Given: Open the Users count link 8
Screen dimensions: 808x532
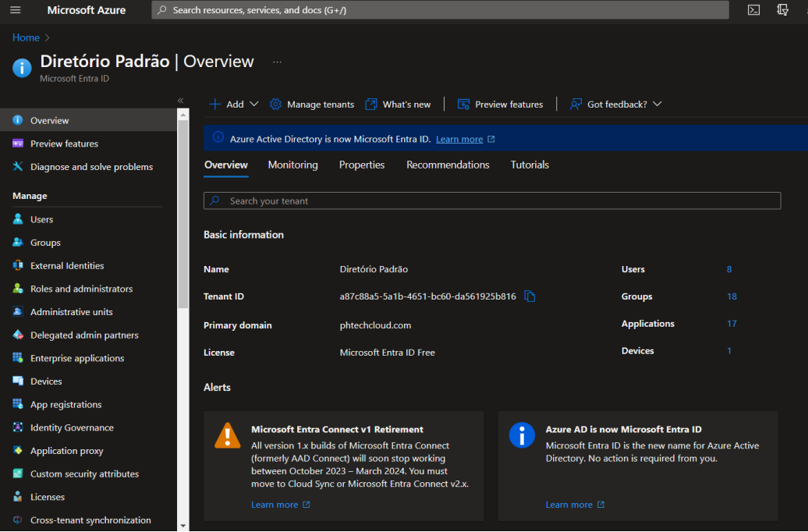Looking at the screenshot, I should point(729,269).
